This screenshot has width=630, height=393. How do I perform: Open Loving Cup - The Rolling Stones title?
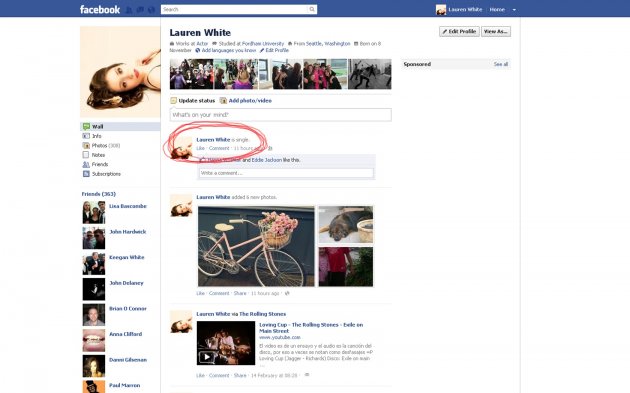tap(311, 328)
